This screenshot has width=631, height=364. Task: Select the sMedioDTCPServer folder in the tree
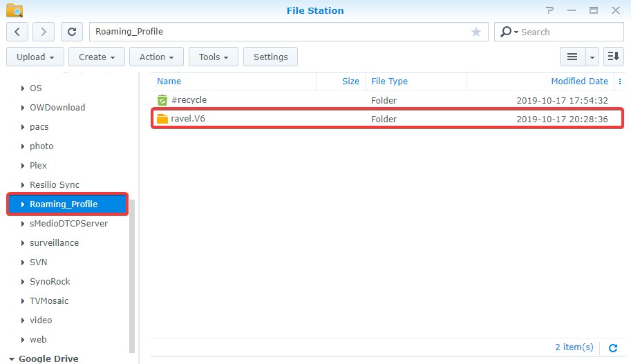click(x=69, y=224)
